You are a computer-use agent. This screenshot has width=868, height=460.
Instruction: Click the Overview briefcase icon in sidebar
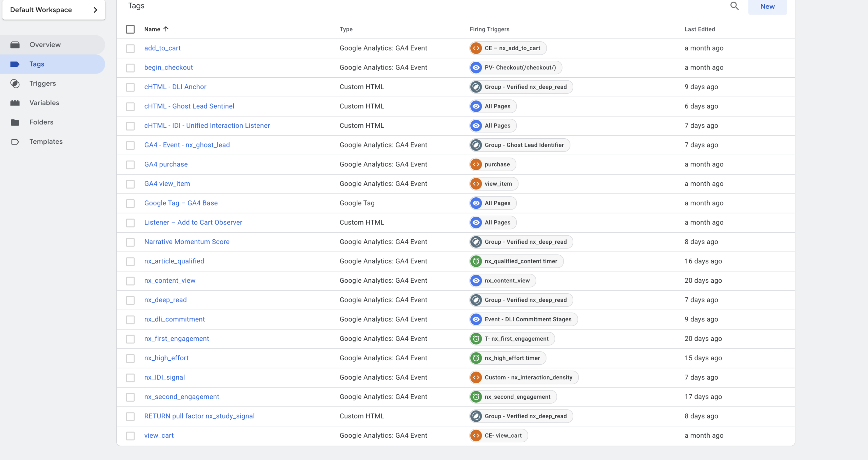(15, 45)
